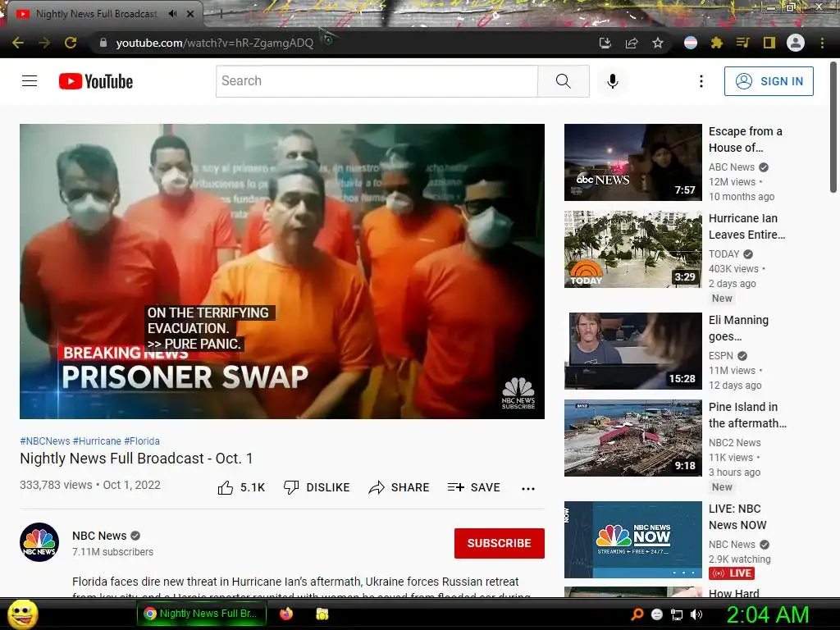Launch Firefox from the taskbar
The width and height of the screenshot is (840, 630).
(286, 614)
